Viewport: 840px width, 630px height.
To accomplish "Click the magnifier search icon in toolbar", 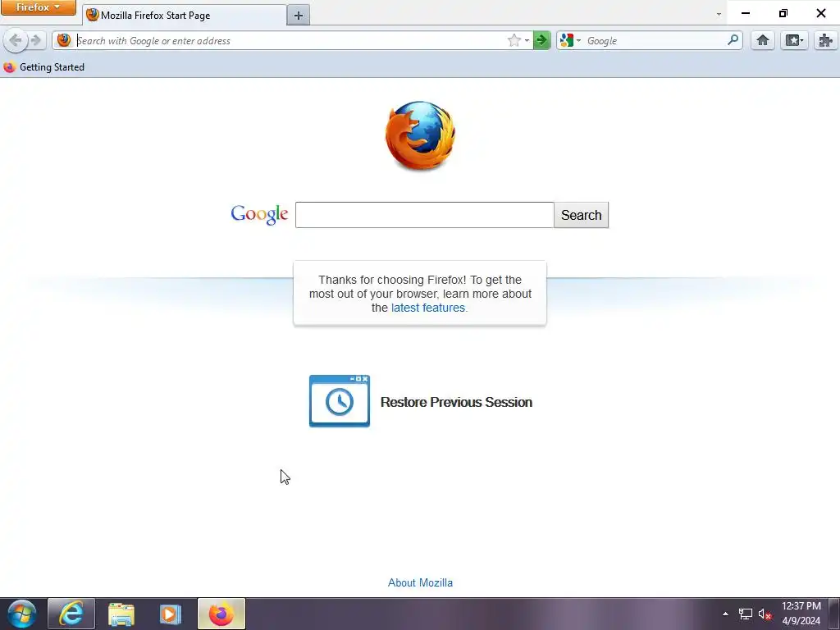I will click(733, 40).
